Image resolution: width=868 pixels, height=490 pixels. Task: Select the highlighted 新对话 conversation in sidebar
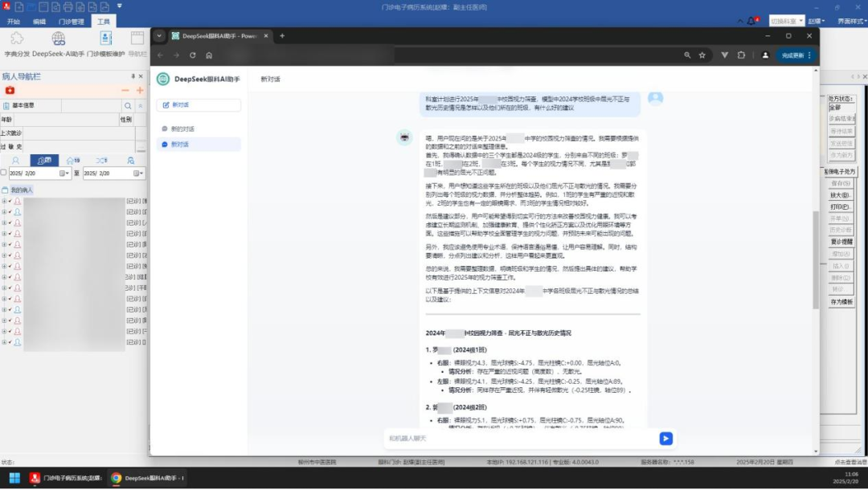pyautogui.click(x=199, y=145)
